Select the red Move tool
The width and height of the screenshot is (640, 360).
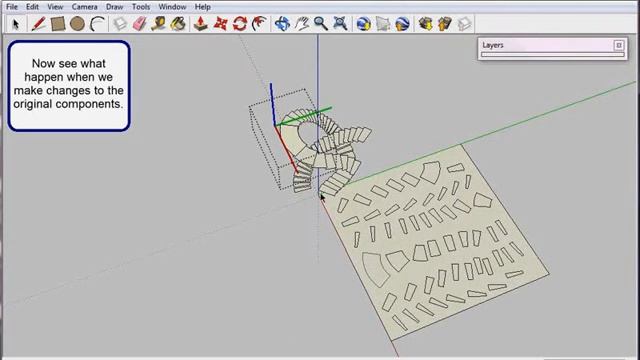[220, 24]
